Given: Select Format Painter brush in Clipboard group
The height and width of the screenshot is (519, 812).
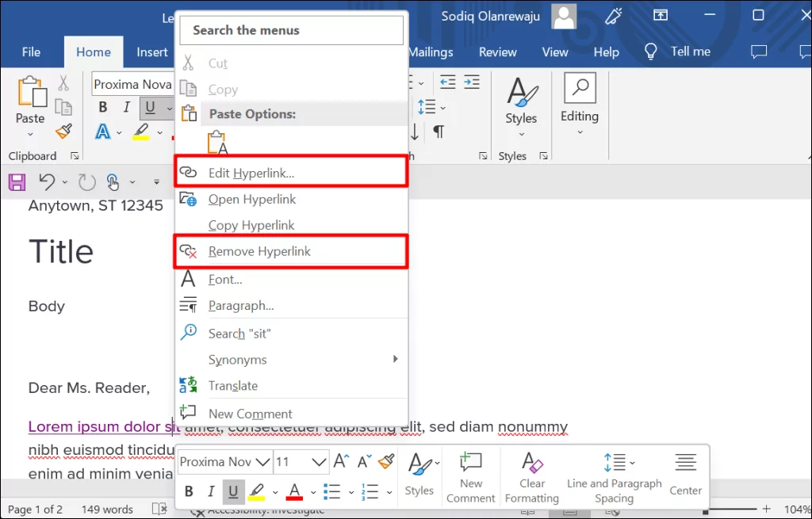Looking at the screenshot, I should click(x=63, y=132).
